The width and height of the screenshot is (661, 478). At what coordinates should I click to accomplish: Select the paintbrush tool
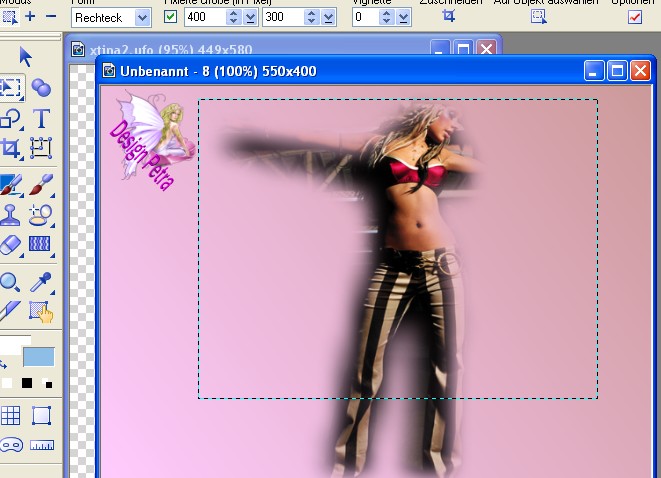pyautogui.click(x=41, y=185)
